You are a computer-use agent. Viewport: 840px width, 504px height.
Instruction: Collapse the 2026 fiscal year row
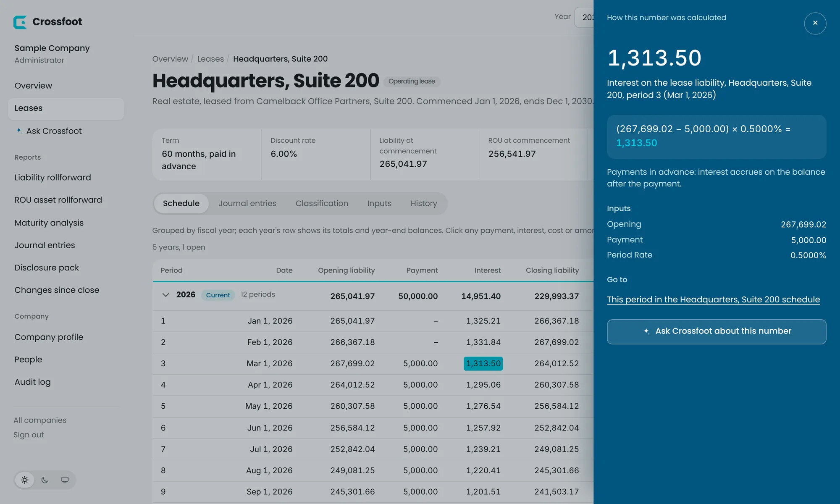[165, 295]
